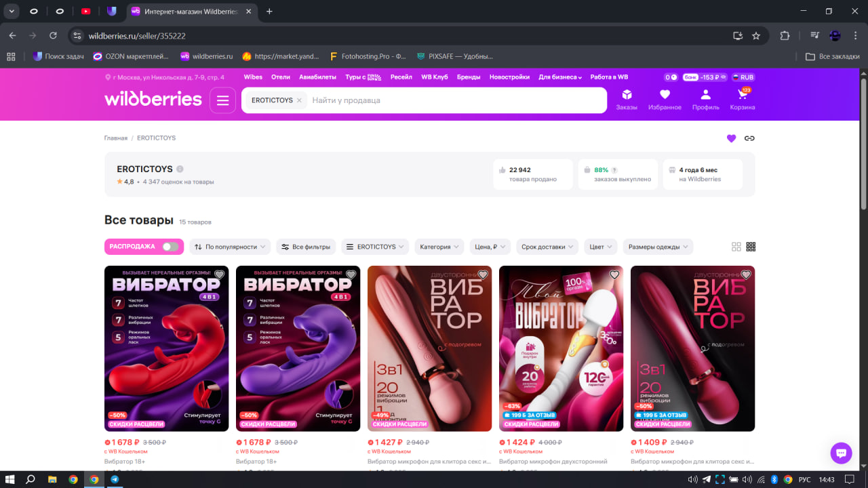Open the Отели menu item

tap(281, 77)
